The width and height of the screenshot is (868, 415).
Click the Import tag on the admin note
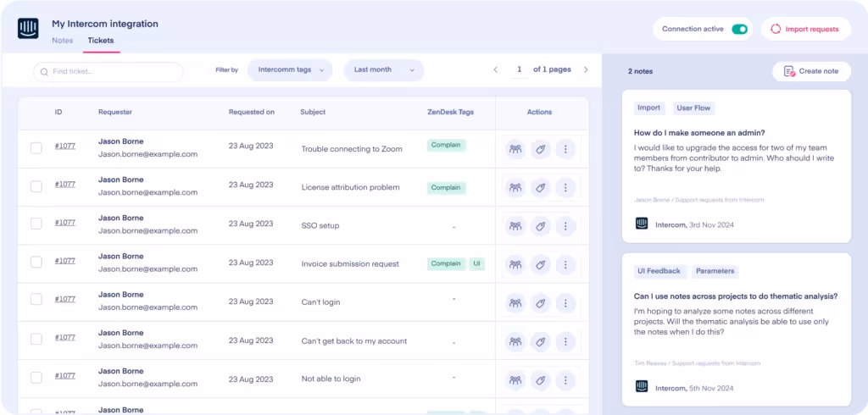pos(648,108)
